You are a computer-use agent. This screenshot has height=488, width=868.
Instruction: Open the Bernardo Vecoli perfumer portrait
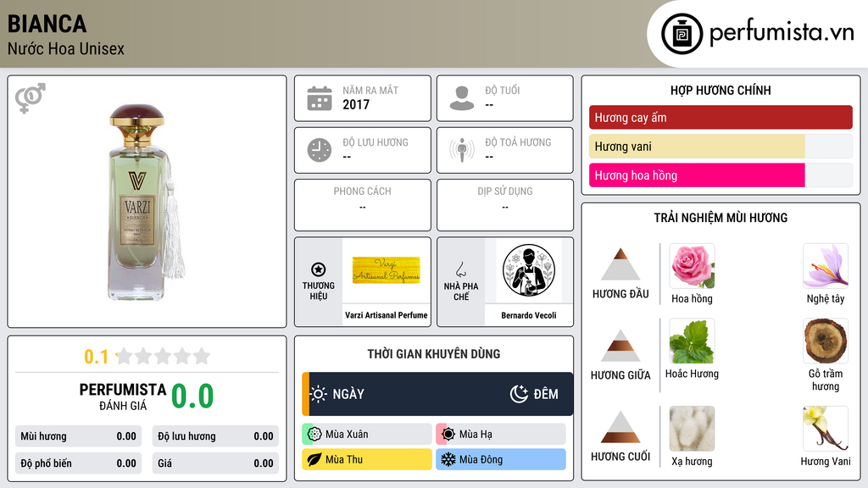point(529,270)
